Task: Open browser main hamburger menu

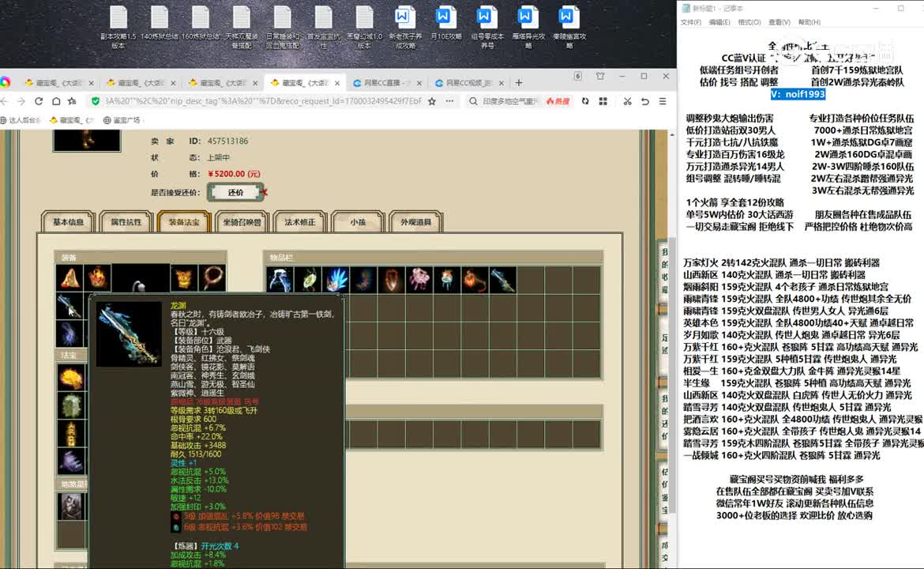Action: pyautogui.click(x=663, y=101)
